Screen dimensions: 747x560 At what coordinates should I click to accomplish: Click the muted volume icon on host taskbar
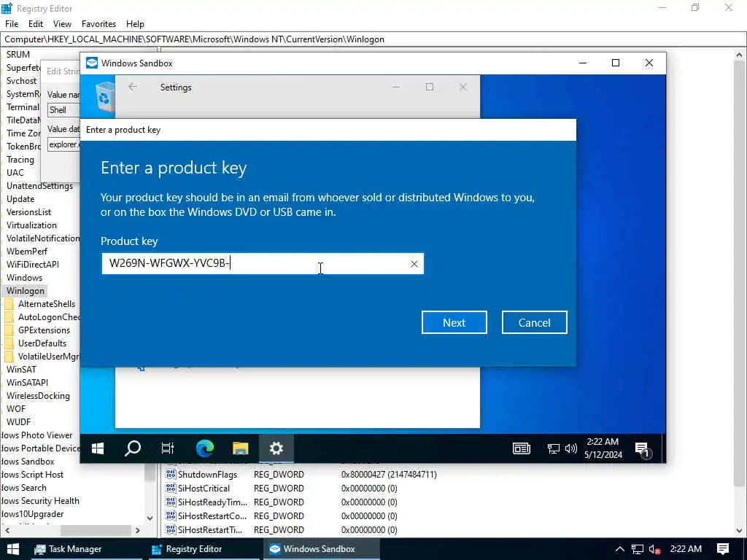(x=654, y=549)
